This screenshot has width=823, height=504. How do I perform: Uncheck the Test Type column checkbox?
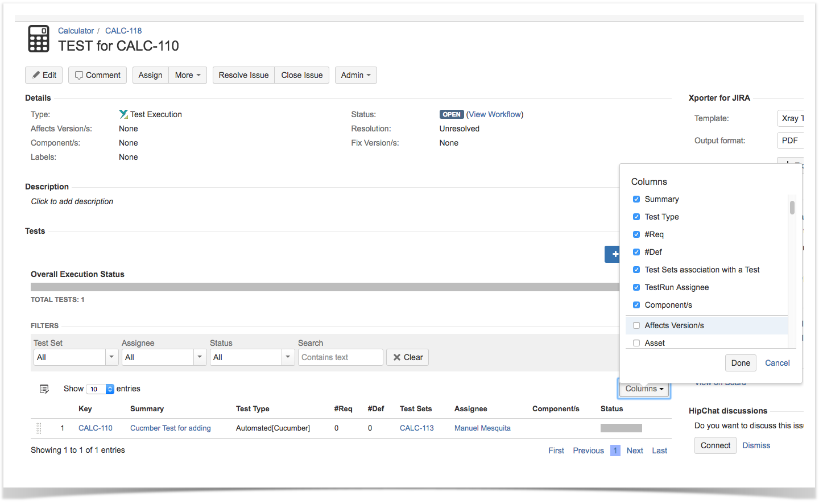pos(636,217)
